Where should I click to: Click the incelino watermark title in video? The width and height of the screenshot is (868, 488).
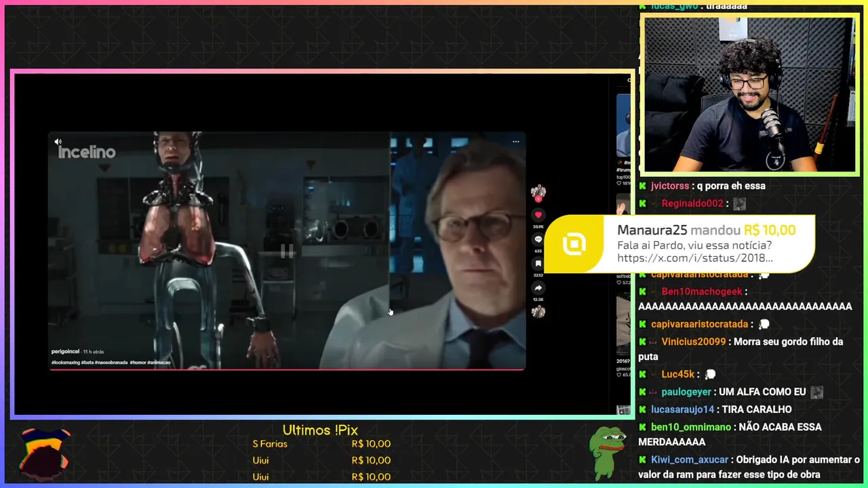pos(87,152)
